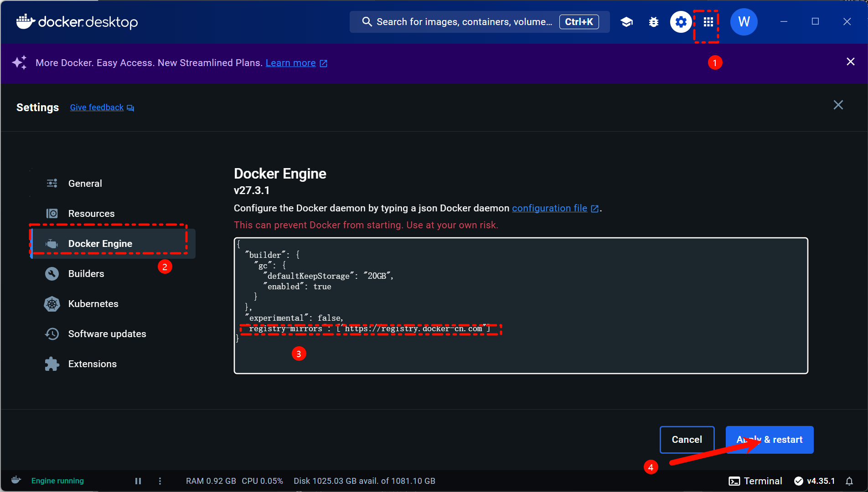Click the Ctrl+K shortcut badge
The height and width of the screenshot is (492, 868).
point(579,22)
